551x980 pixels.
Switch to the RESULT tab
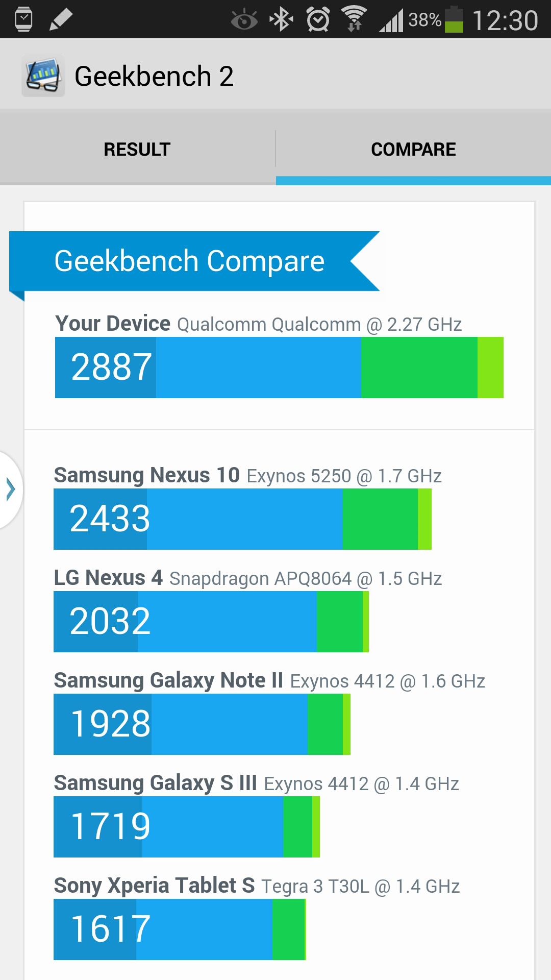click(x=137, y=149)
